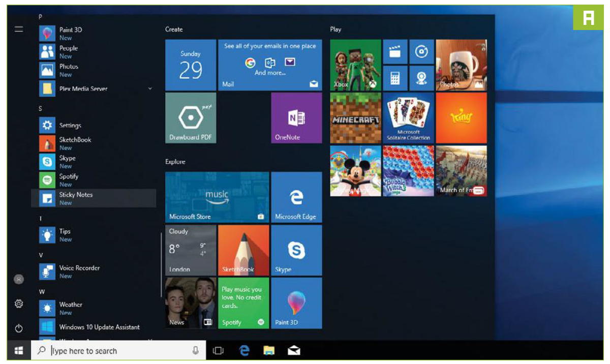
Task: Open the Groove Music small tile
Action: [x=421, y=52]
